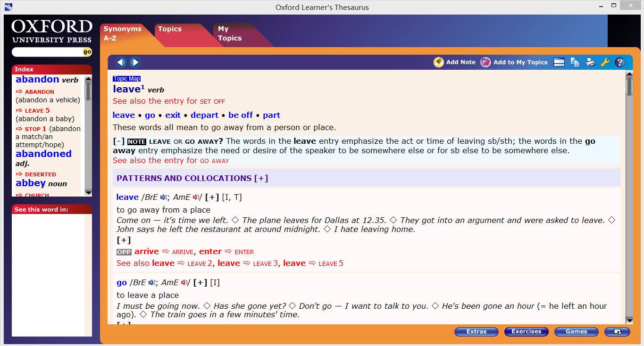This screenshot has width=644, height=346.
Task: Click the copy pages icon in toolbar
Action: click(575, 62)
